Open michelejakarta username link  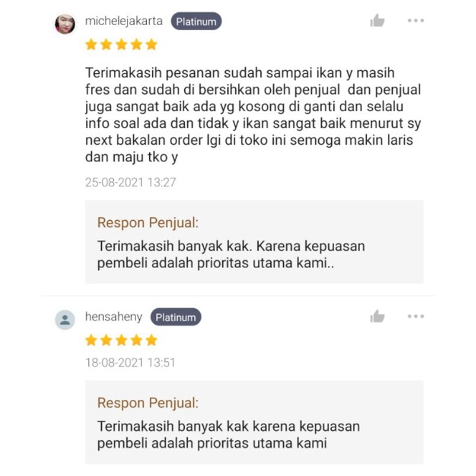[124, 21]
